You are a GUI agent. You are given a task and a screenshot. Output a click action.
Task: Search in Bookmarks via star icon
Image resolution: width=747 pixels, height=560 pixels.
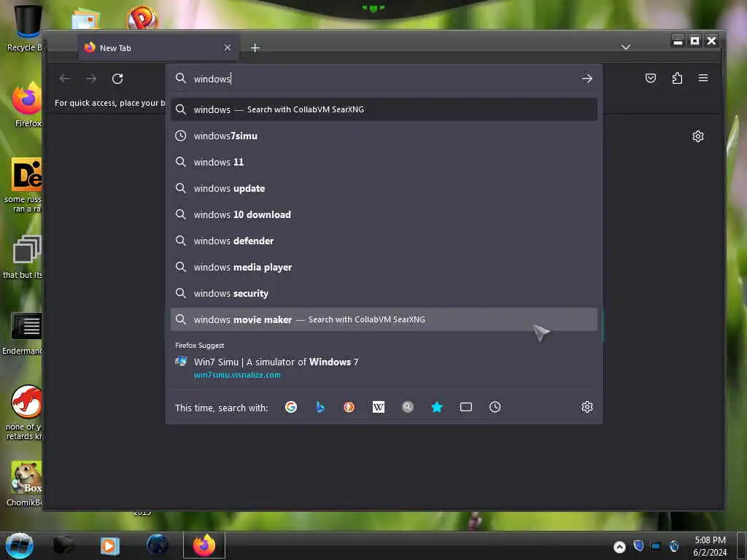(x=437, y=407)
